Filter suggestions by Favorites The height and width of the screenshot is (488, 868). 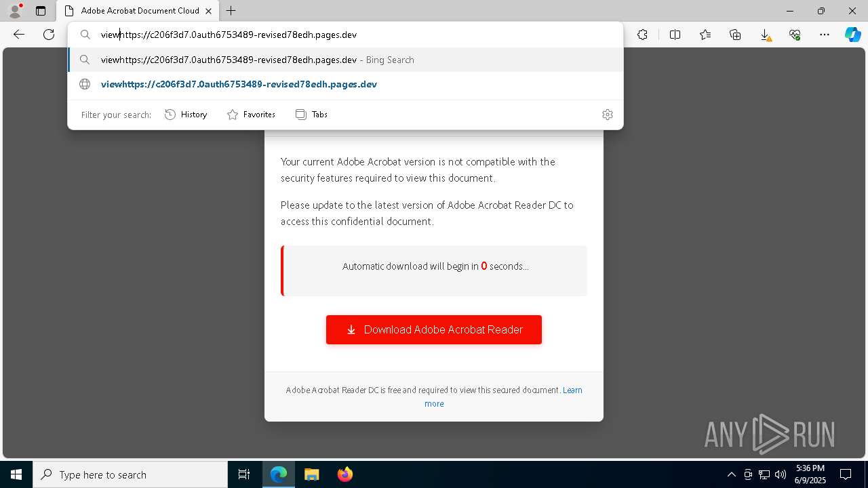coord(251,115)
